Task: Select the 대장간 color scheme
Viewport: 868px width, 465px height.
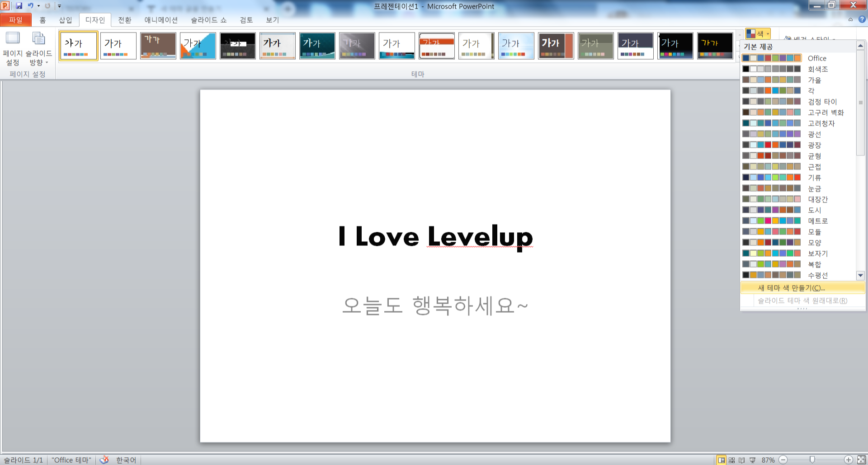Action: 798,199
